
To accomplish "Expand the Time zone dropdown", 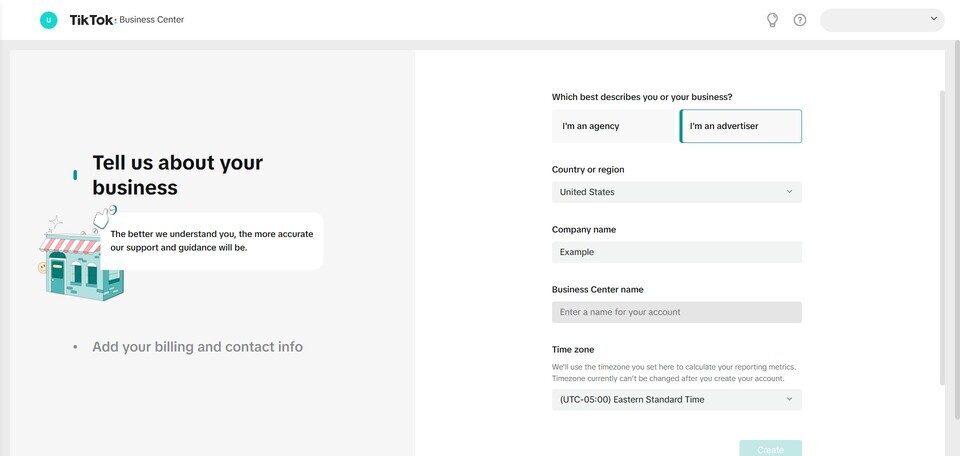I will coord(676,400).
